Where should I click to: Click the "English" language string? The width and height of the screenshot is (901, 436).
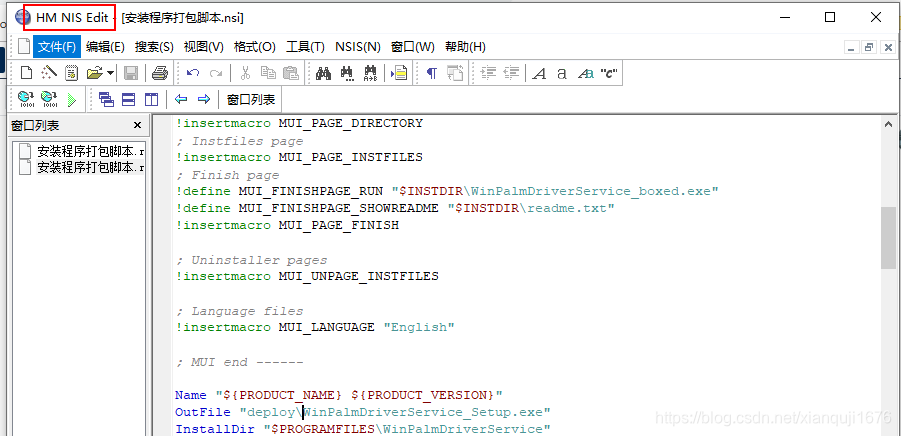point(419,327)
